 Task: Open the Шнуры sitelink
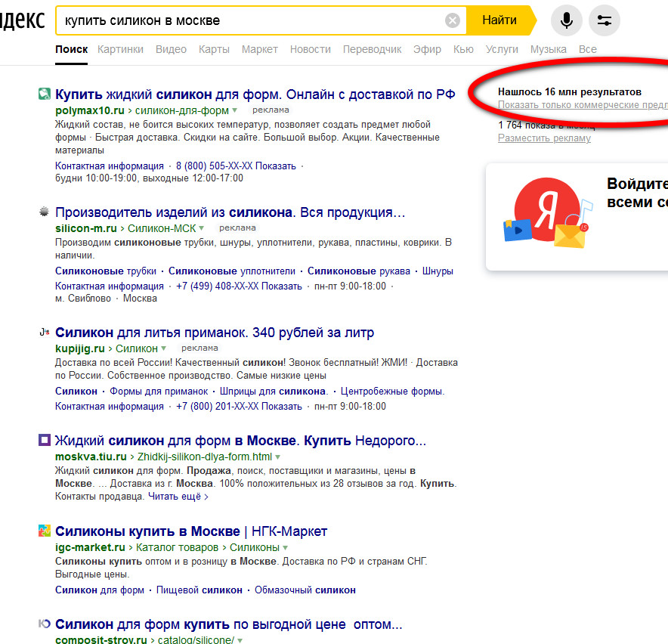pyautogui.click(x=438, y=271)
